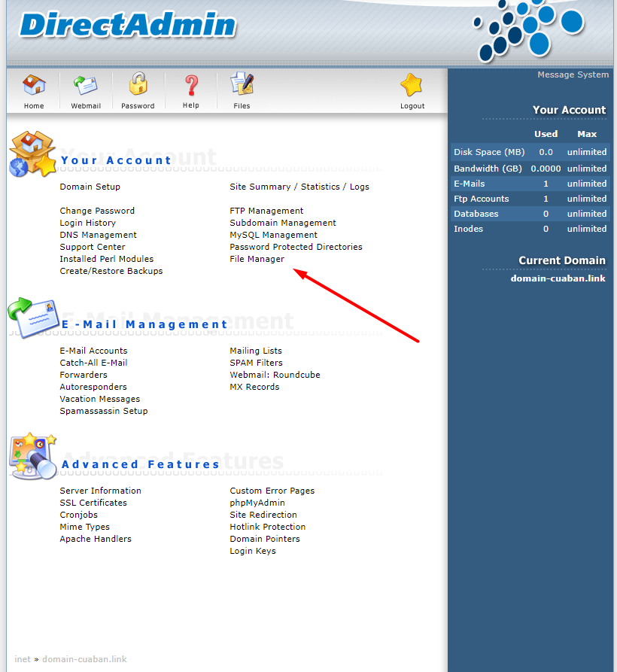Click the Password padlock icon
This screenshot has height=672, width=617.
pos(138,84)
